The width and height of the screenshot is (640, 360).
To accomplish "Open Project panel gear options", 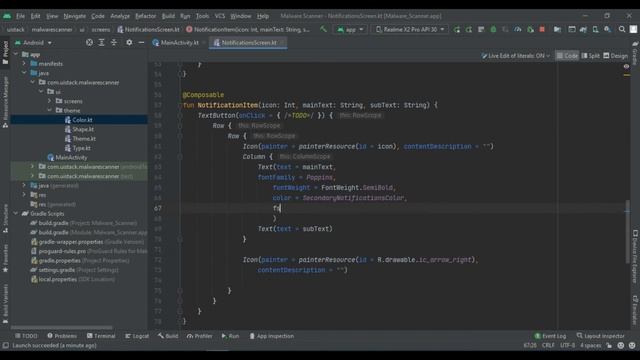I will click(129, 42).
